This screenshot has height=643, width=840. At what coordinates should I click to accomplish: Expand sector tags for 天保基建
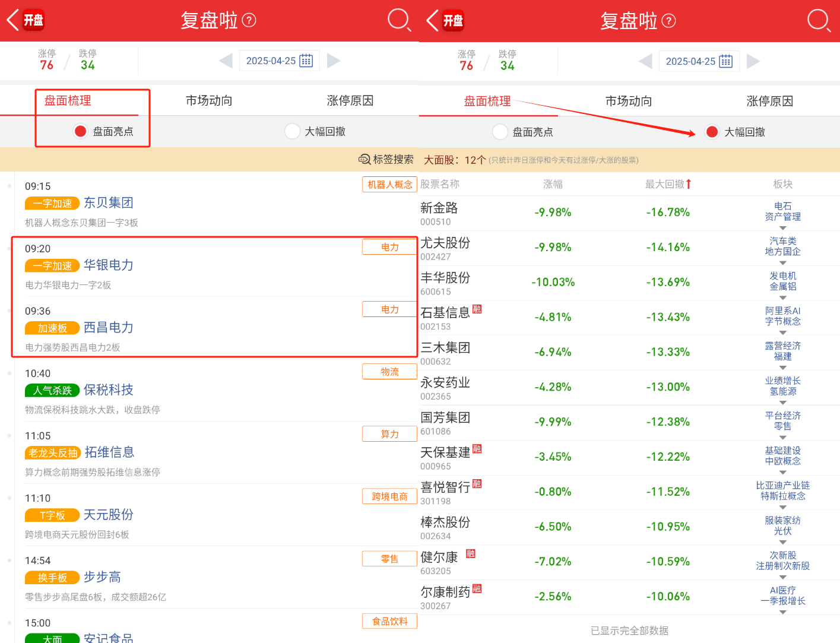782,473
